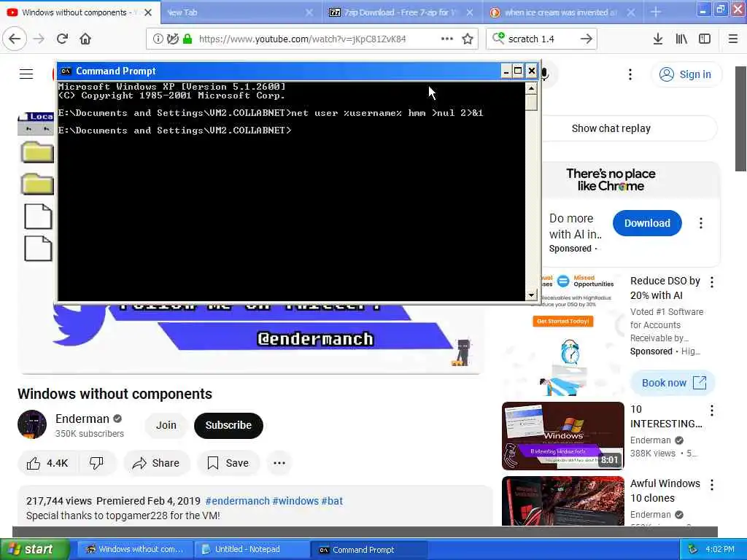Open the #endermanch hashtag link
Image resolution: width=747 pixels, height=560 pixels.
coord(237,501)
